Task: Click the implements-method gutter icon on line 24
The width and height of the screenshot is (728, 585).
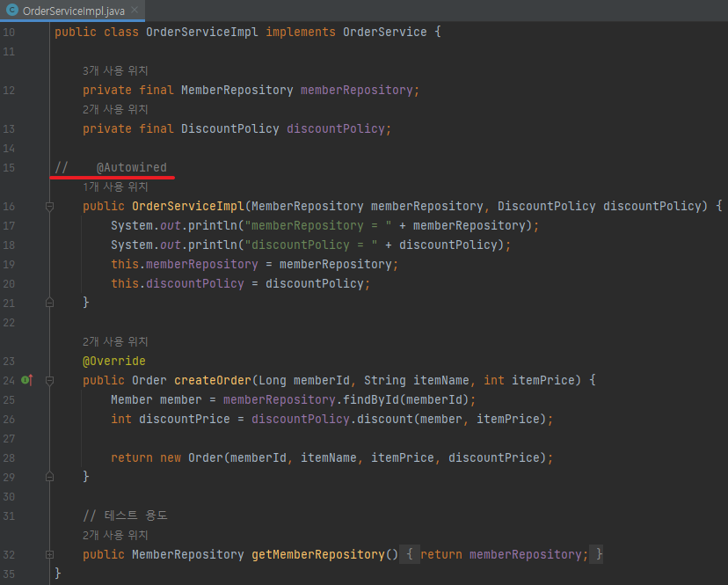Action: pyautogui.click(x=27, y=380)
